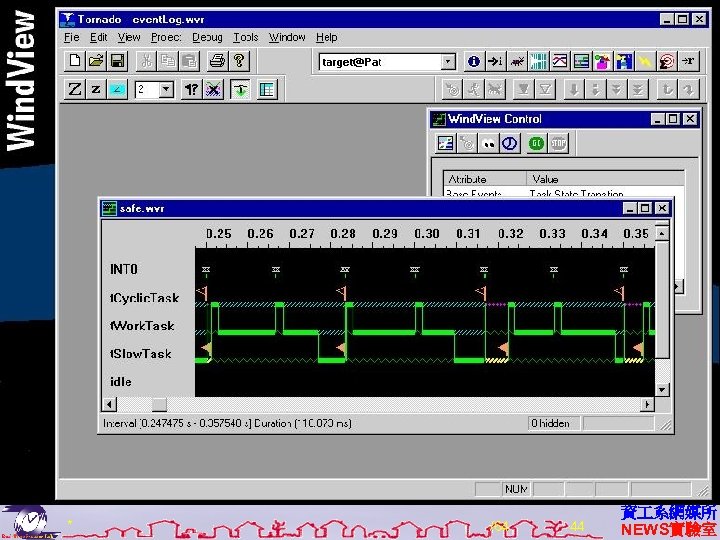The image size is (720, 540).
Task: Maximize the safe.wvr window
Action: coord(646,208)
